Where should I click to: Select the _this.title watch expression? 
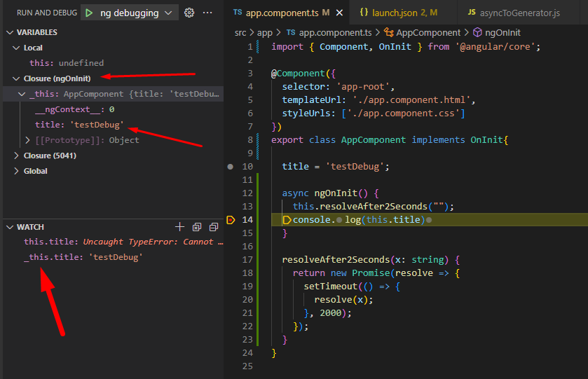coord(83,257)
